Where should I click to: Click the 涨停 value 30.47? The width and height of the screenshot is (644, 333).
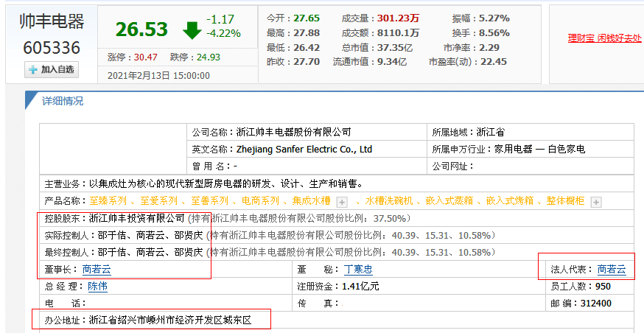click(146, 57)
